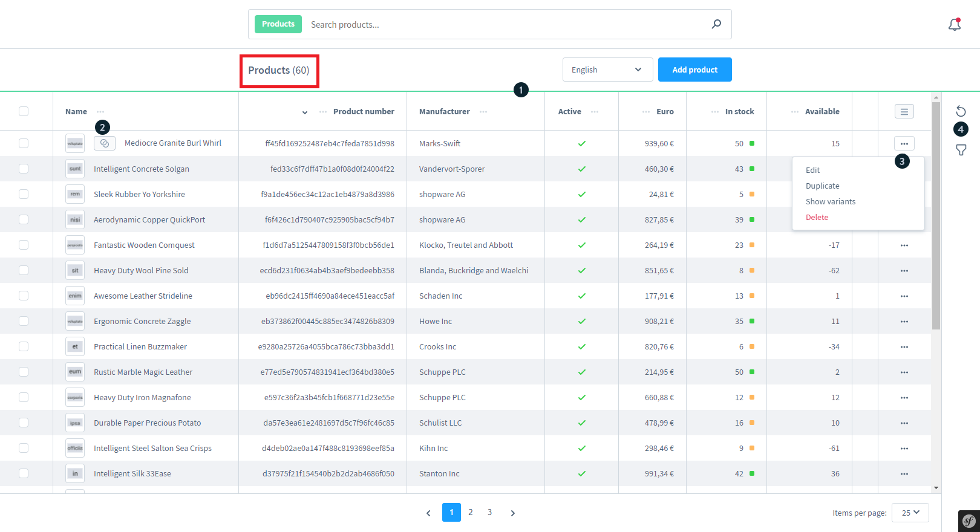This screenshot has width=980, height=532.
Task: Click the Euro column options dots
Action: coord(646,112)
